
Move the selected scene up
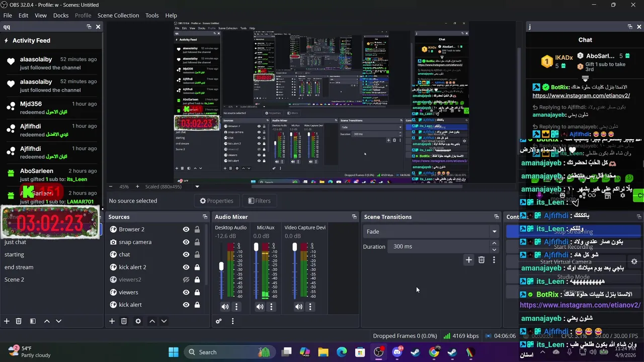coord(47,321)
